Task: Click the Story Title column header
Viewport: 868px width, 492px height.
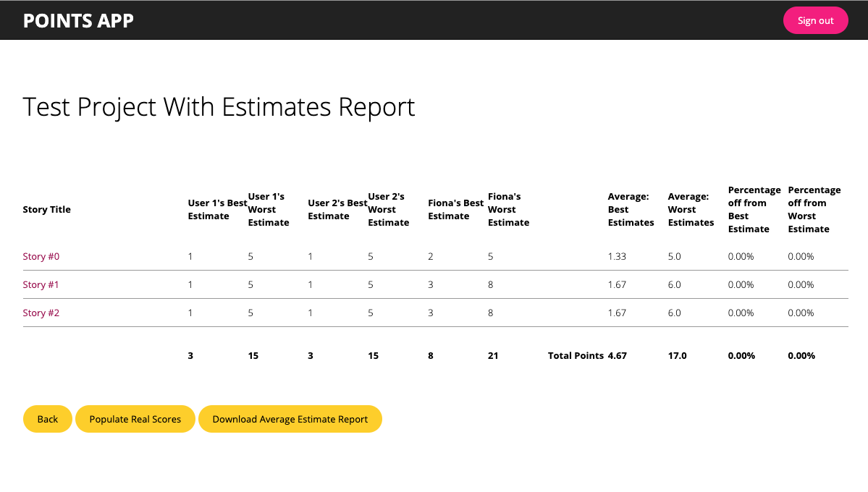Action: click(x=46, y=209)
